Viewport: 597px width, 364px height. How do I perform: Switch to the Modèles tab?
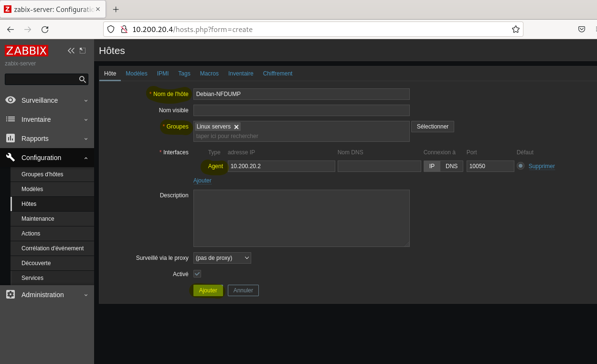136,74
